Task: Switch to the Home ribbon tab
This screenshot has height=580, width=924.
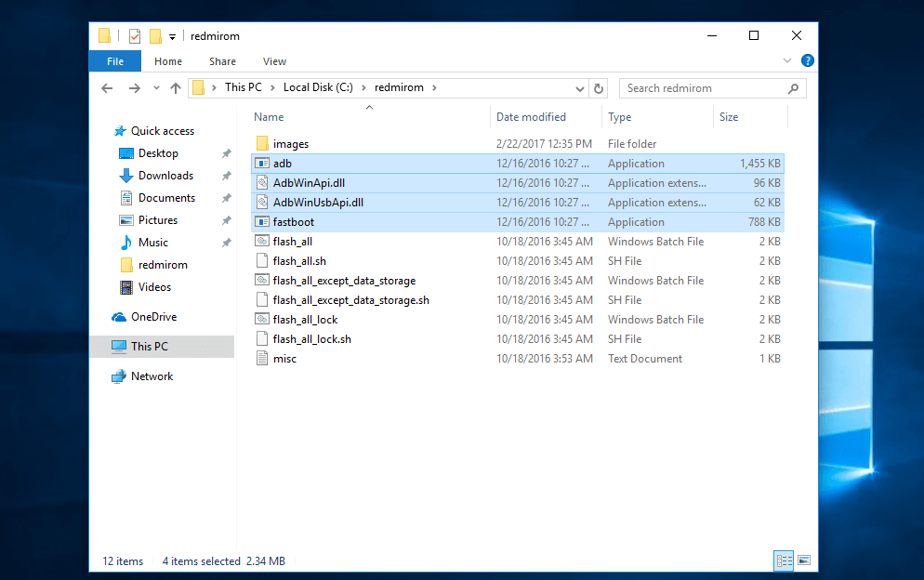Action: (x=168, y=61)
